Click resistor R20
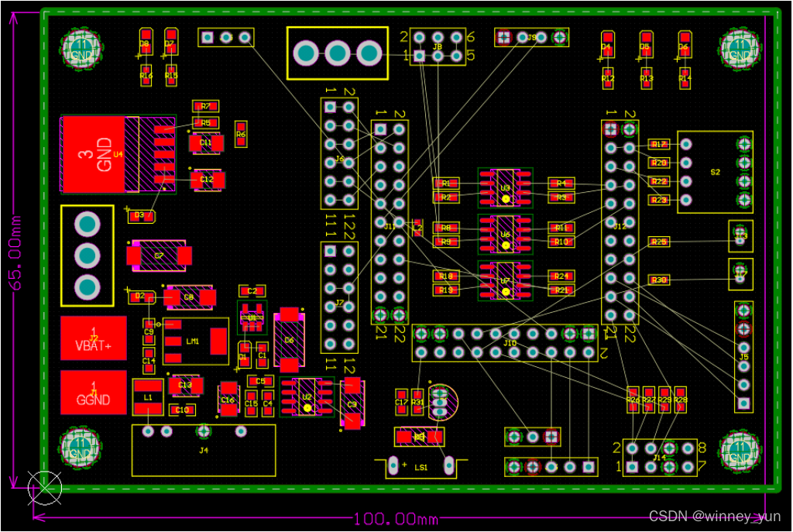The image size is (793, 532). (659, 163)
